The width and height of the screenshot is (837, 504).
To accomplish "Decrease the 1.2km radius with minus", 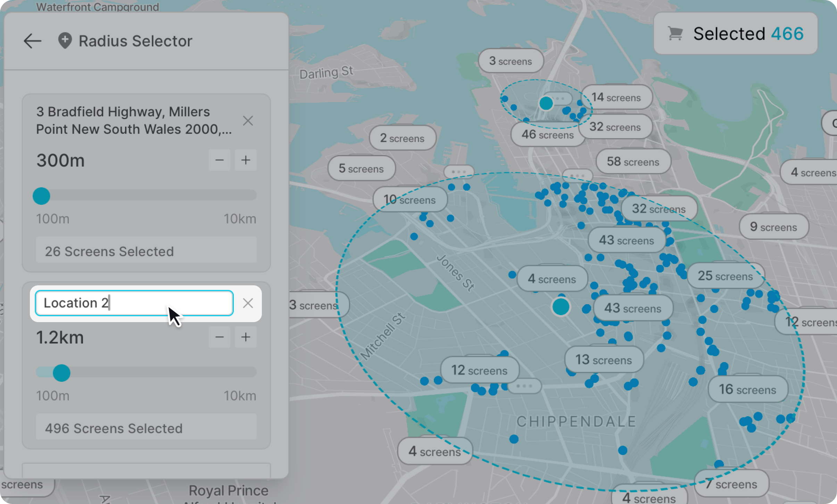I will (x=219, y=337).
